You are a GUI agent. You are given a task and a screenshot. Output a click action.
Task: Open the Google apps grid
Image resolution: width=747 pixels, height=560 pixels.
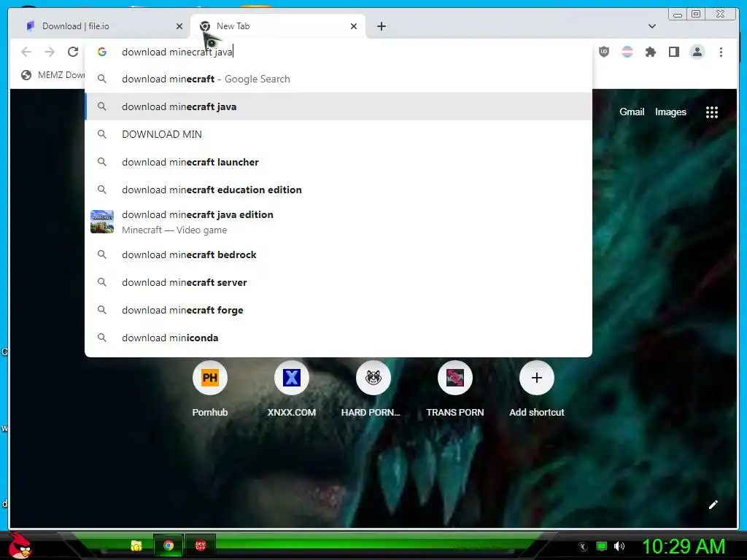pos(712,112)
